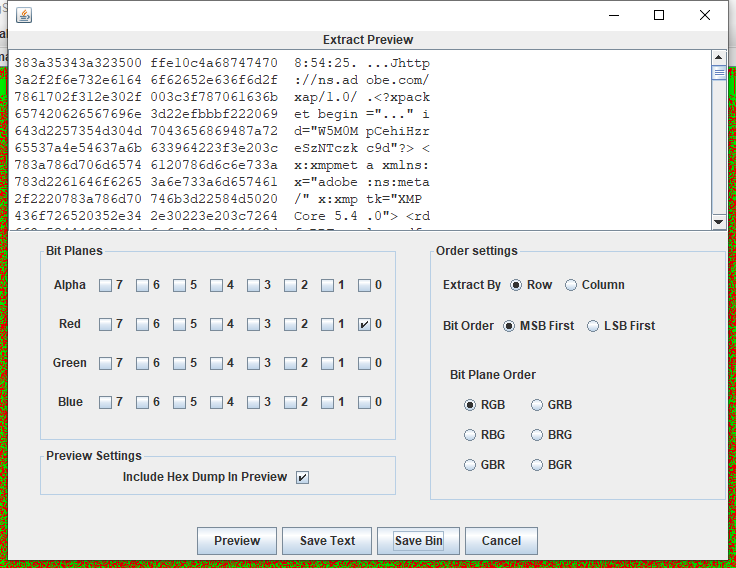Disable Include Hex Dump In Preview
Viewport: 736px width, 568px height.
[x=302, y=477]
